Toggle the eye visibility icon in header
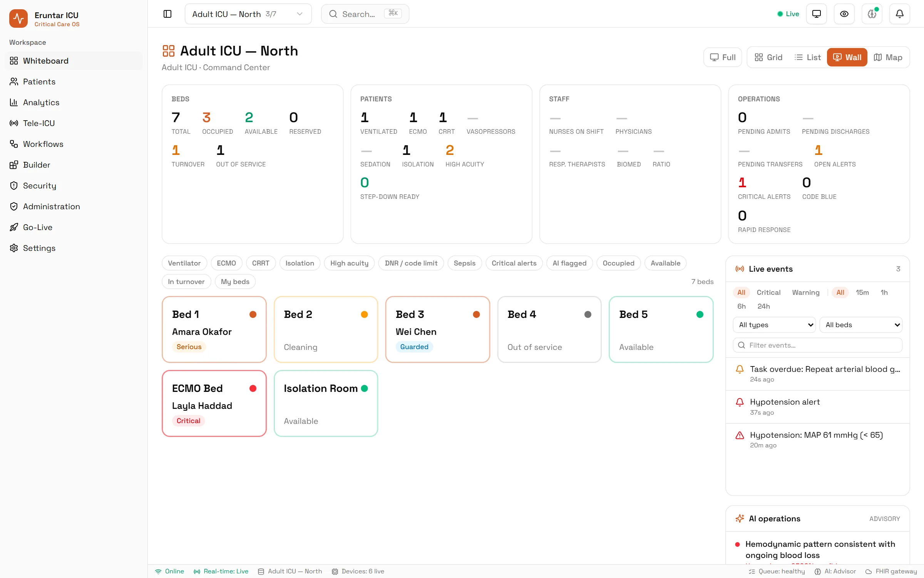924x578 pixels. coord(844,14)
